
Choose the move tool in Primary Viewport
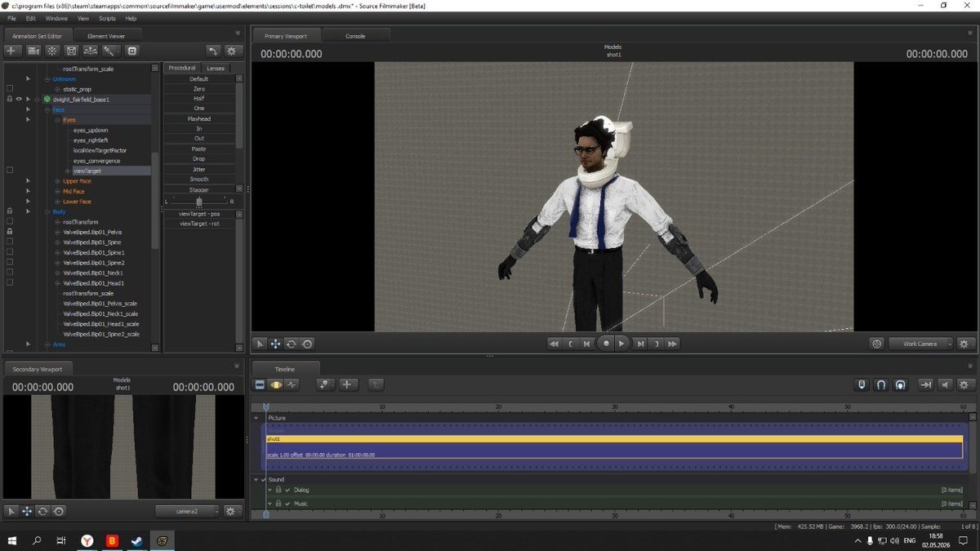point(275,344)
